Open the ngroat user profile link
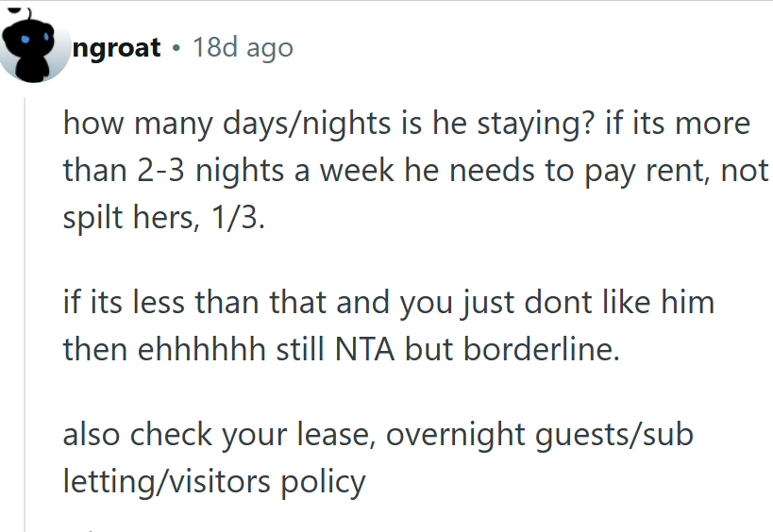The image size is (773, 532). [117, 47]
